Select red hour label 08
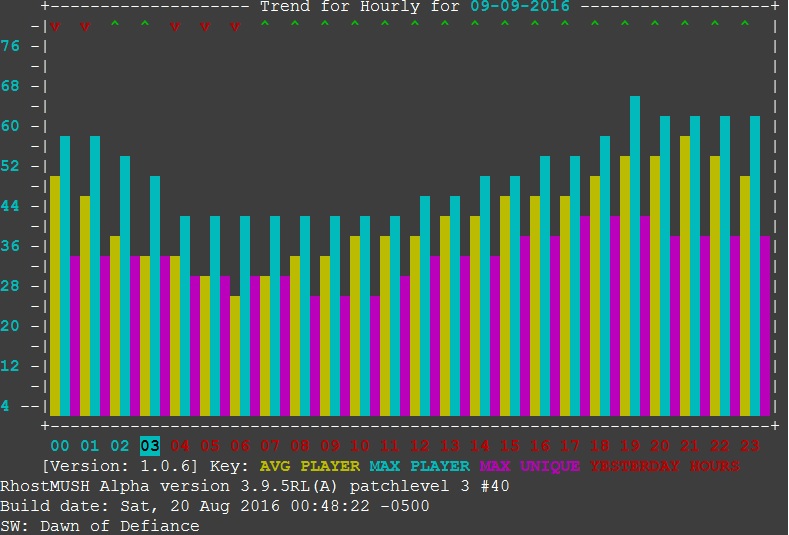This screenshot has width=789, height=535. click(300, 446)
